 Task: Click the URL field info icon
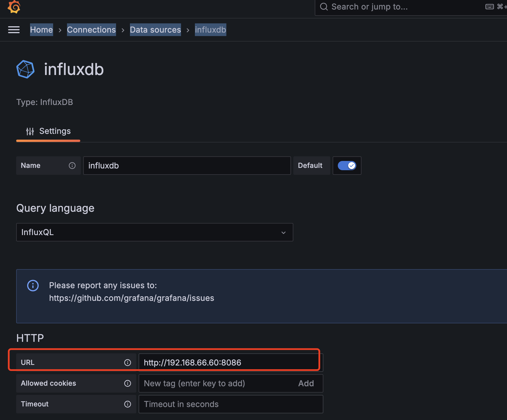click(128, 363)
